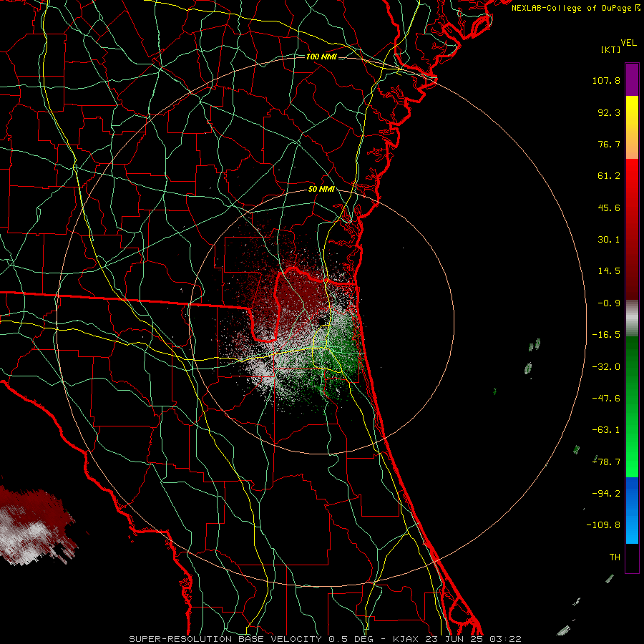Click the Super-Resolution Base Velocity caption
Viewport: 644px width, 644px height.
pos(326,639)
